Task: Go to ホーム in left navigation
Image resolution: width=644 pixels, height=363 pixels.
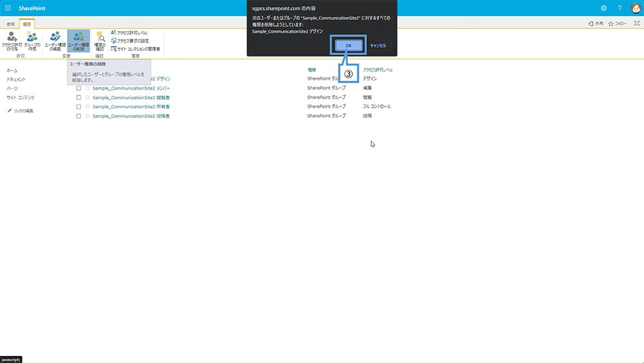Action: (x=12, y=70)
